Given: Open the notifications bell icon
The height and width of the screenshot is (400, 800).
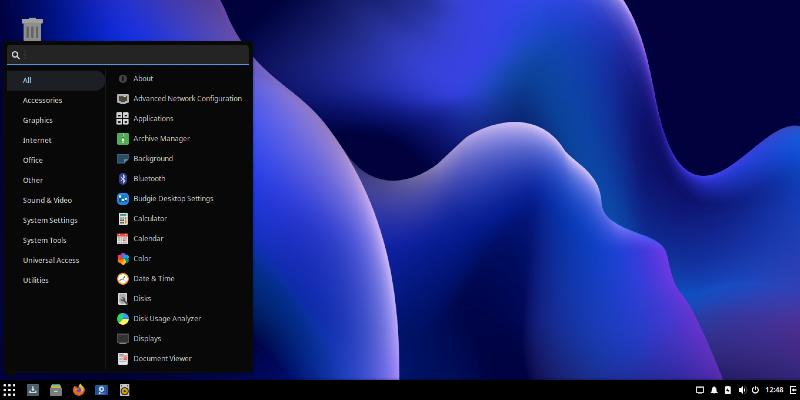Looking at the screenshot, I should coord(714,390).
